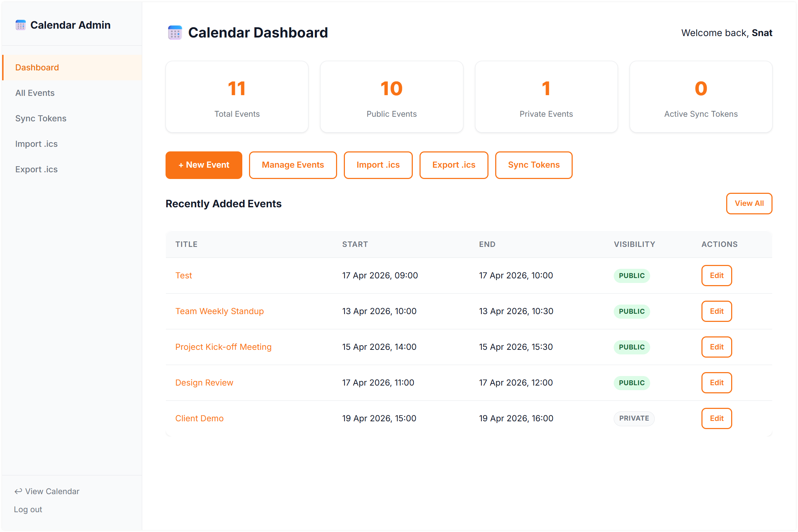Open All Events in the sidebar

coord(35,93)
